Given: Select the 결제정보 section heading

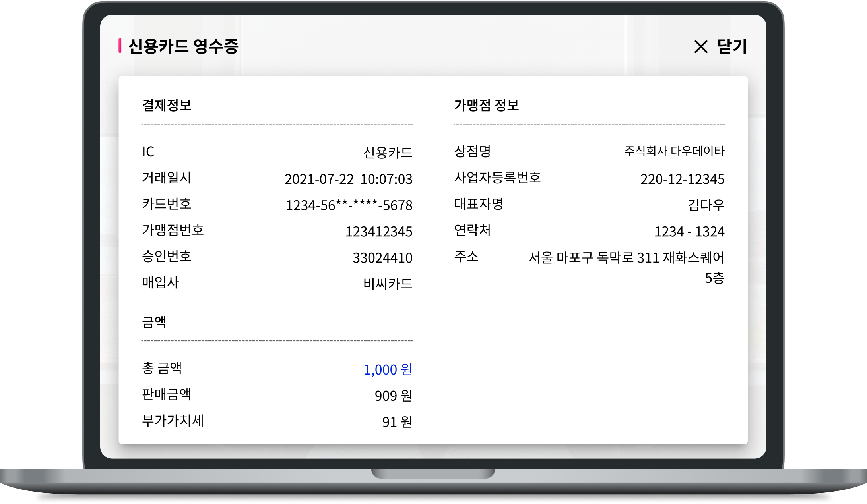Looking at the screenshot, I should (x=167, y=105).
